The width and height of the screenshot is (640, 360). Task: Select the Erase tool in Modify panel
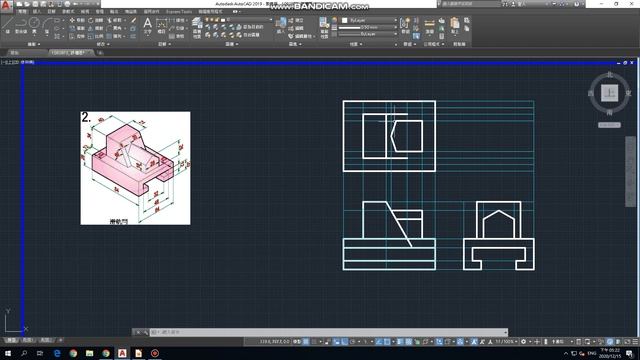pyautogui.click(x=133, y=20)
